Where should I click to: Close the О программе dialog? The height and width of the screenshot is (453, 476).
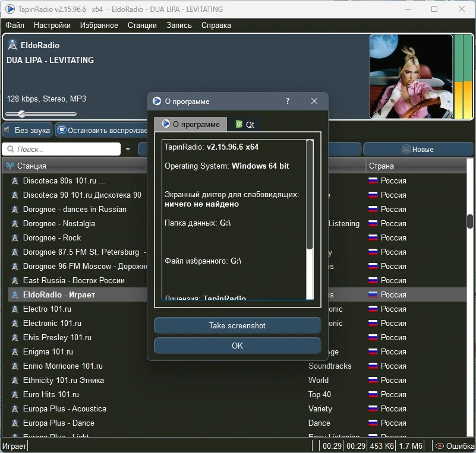tap(314, 102)
